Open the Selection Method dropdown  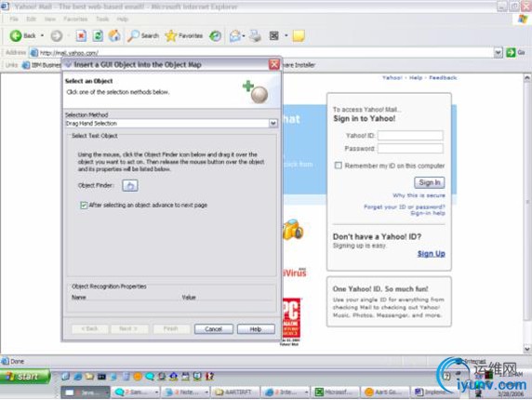(x=273, y=124)
